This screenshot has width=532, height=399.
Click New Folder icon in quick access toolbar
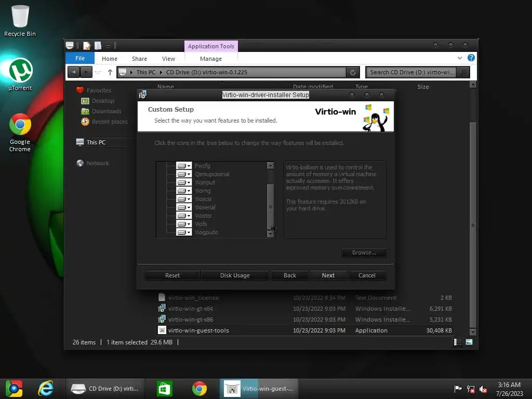98,46
